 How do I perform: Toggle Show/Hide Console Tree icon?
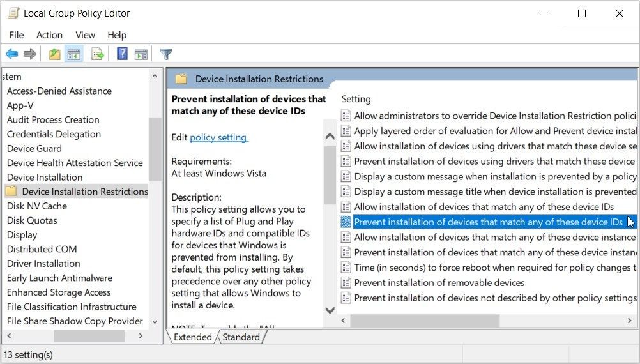pyautogui.click(x=74, y=54)
